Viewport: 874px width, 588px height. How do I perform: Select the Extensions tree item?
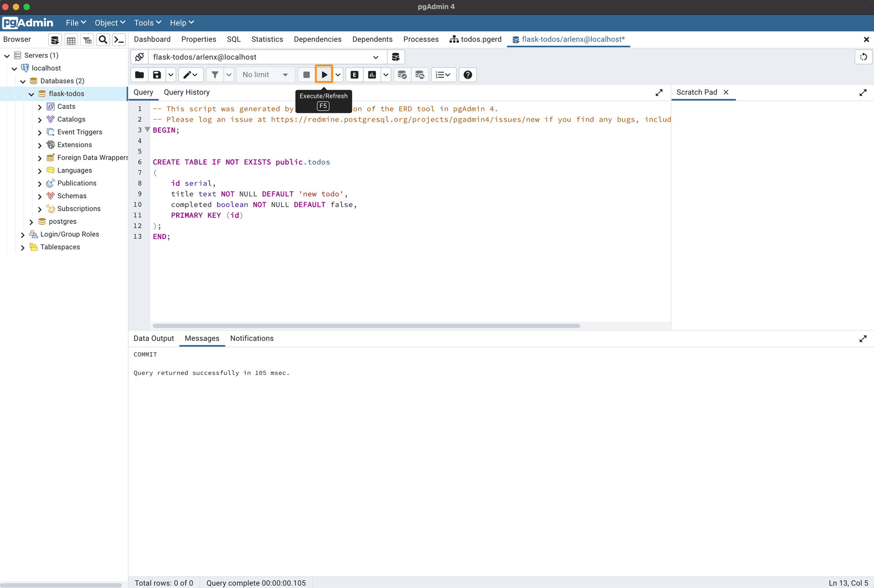(x=74, y=145)
